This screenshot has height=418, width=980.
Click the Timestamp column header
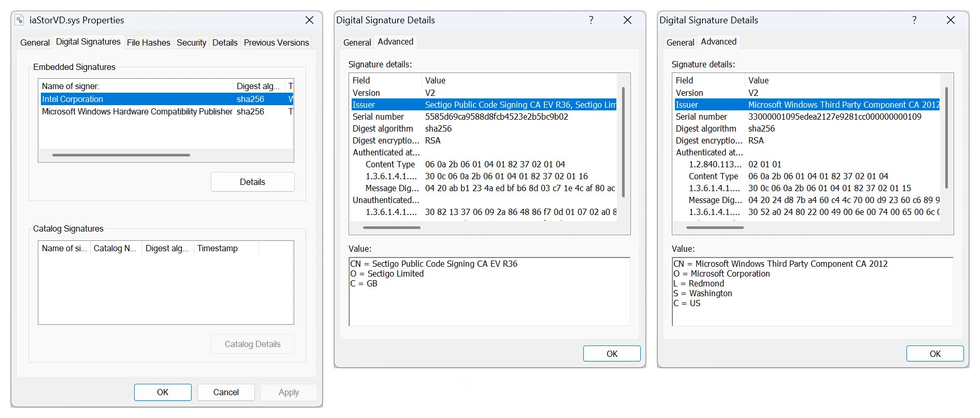(x=226, y=248)
